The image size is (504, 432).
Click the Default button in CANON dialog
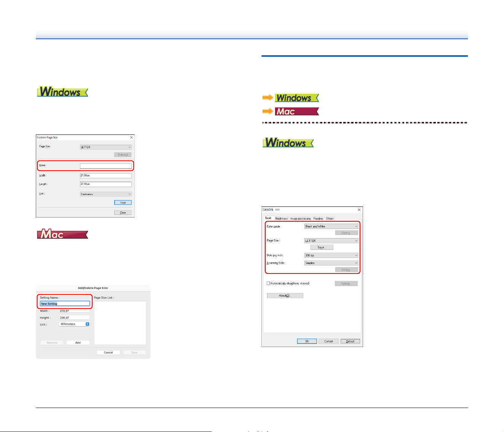350,341
